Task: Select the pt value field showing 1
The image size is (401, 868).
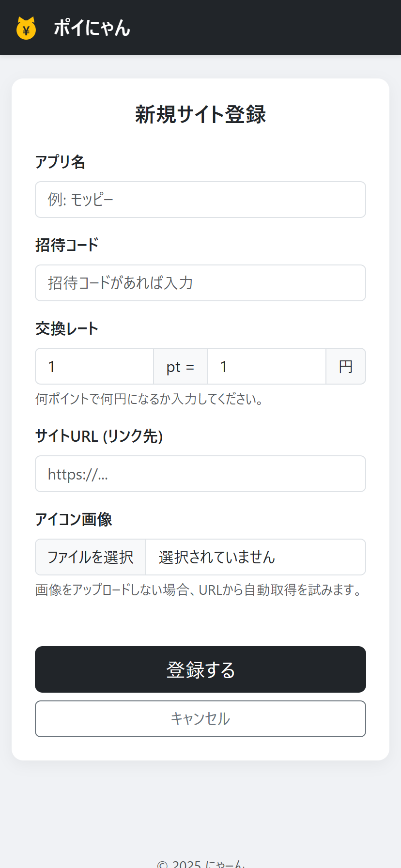Action: click(94, 367)
